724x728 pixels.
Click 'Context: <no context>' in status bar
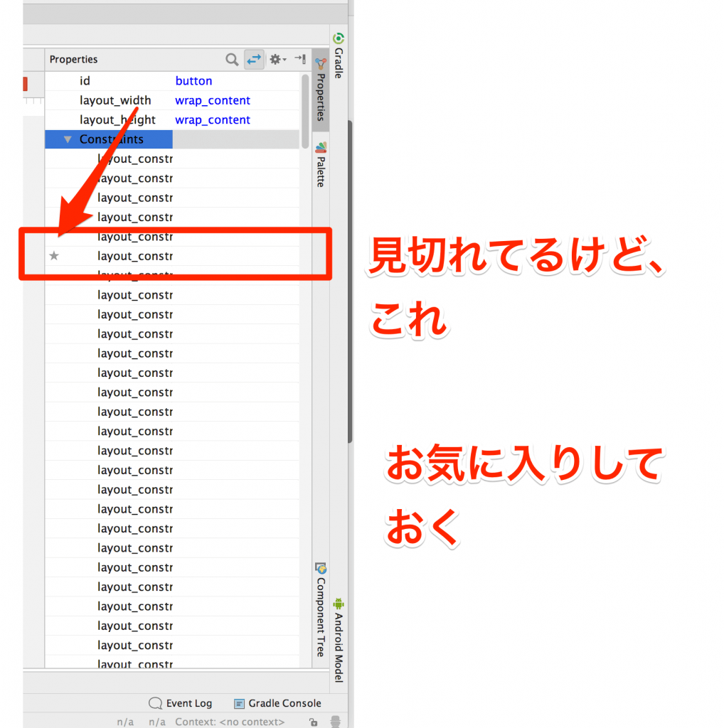point(230,722)
